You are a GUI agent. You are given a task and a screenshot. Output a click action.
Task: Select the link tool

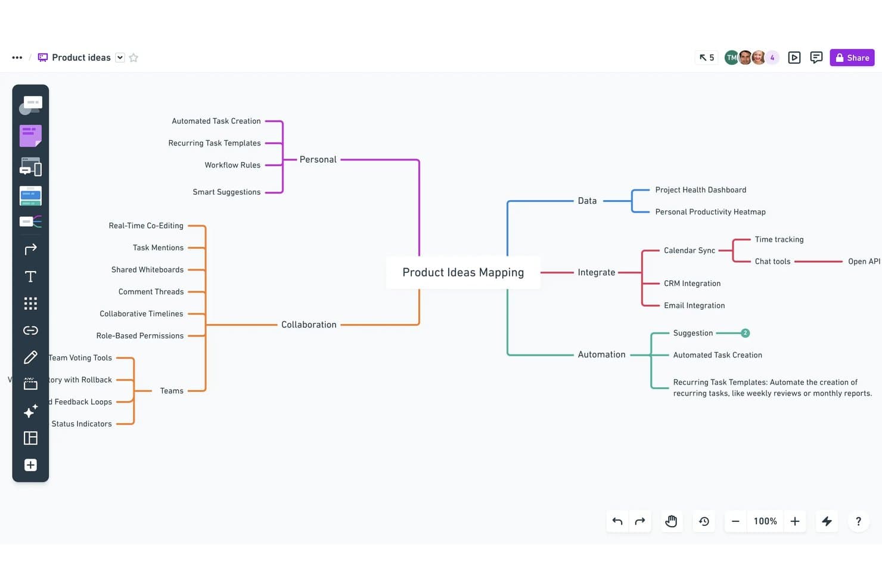coord(30,330)
